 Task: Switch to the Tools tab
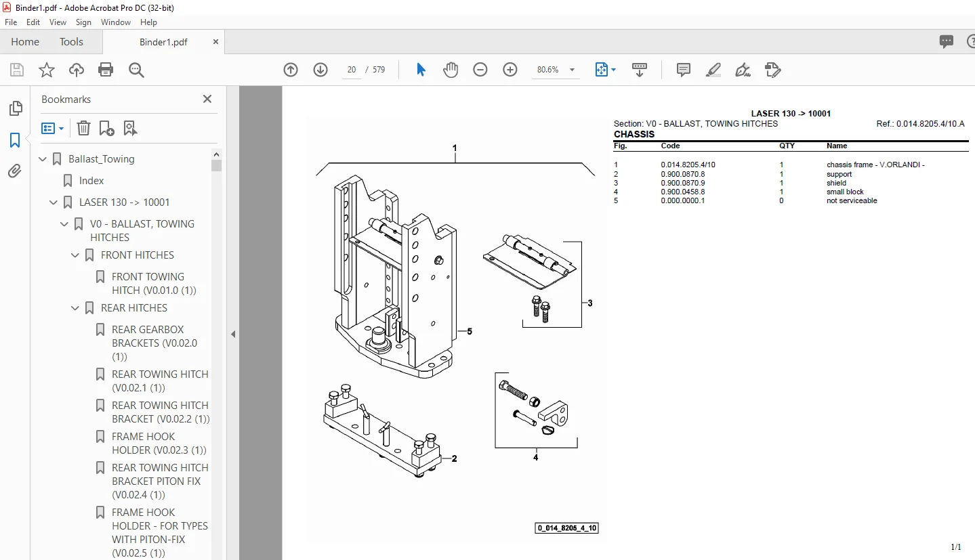pyautogui.click(x=71, y=42)
